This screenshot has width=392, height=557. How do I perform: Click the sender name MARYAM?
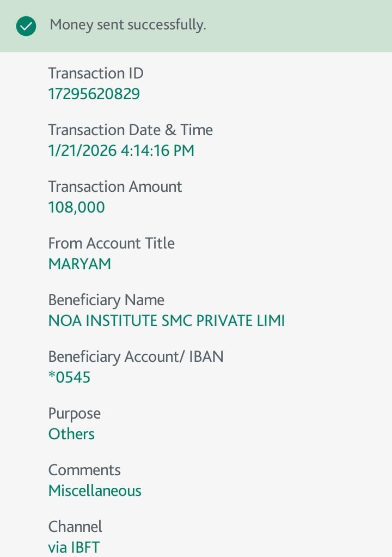pyautogui.click(x=79, y=264)
